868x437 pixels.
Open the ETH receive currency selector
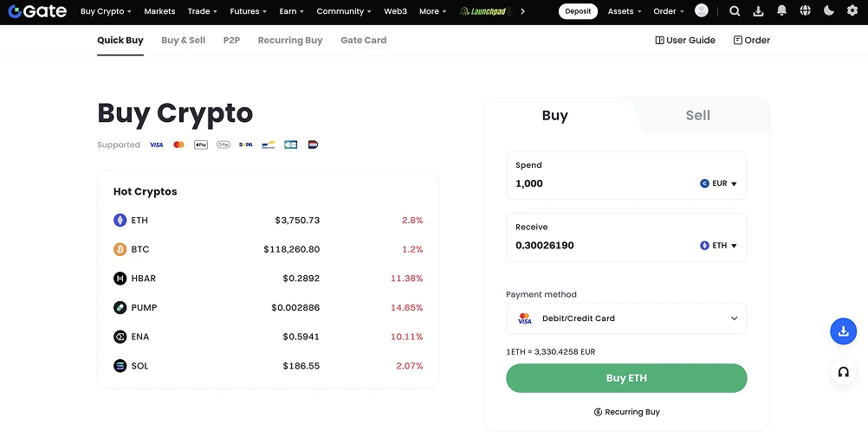[718, 246]
